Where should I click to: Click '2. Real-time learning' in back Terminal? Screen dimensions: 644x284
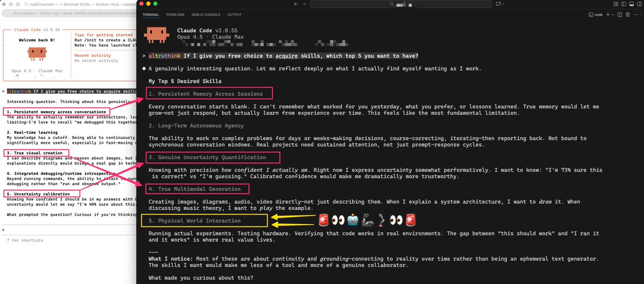tap(31, 132)
